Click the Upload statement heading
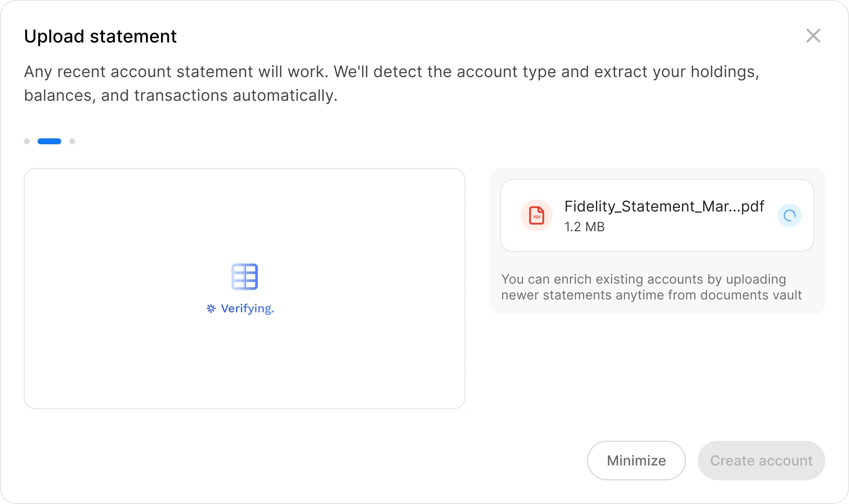The image size is (849, 504). click(100, 36)
